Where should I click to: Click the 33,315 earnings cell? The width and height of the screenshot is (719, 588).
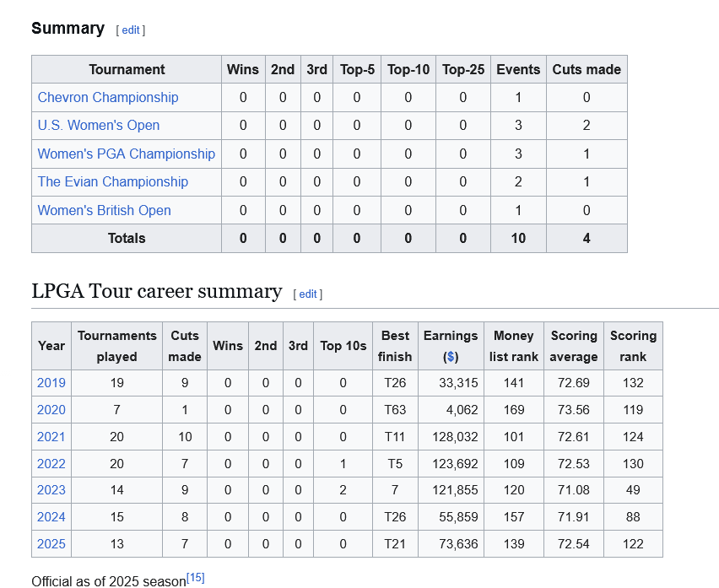point(451,383)
